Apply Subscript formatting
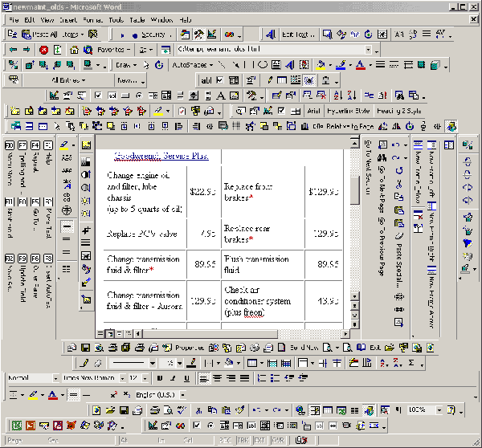This screenshot has height=448, width=482. pyautogui.click(x=127, y=394)
